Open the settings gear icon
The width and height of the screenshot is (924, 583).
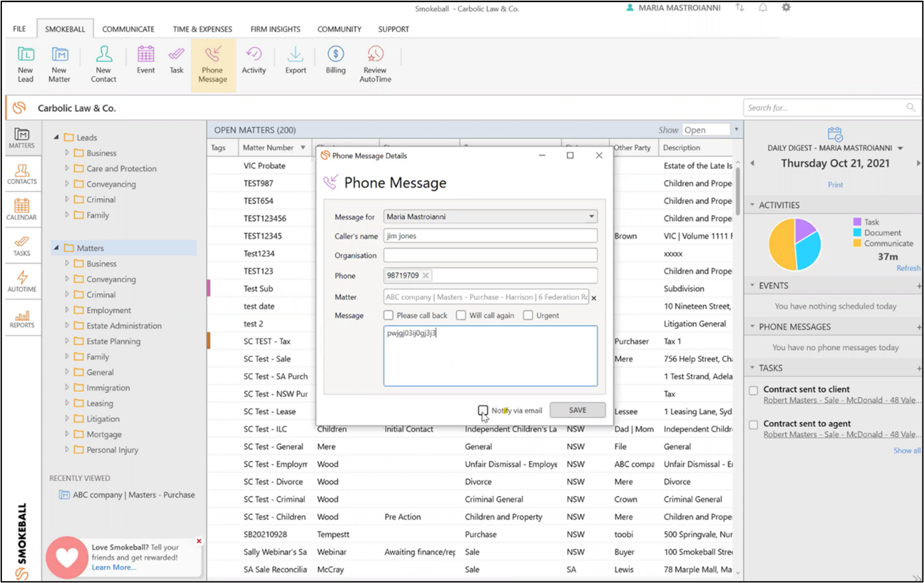tap(787, 8)
